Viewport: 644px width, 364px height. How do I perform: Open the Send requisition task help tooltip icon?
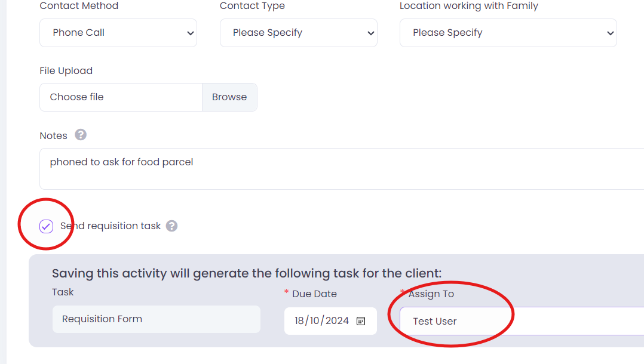click(x=171, y=226)
